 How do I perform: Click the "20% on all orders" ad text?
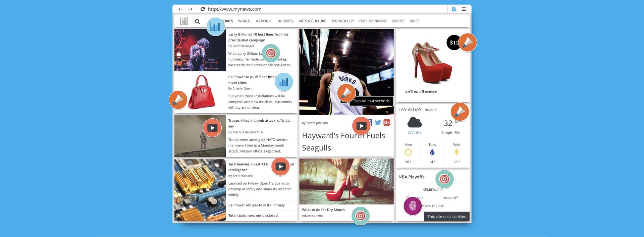[421, 91]
